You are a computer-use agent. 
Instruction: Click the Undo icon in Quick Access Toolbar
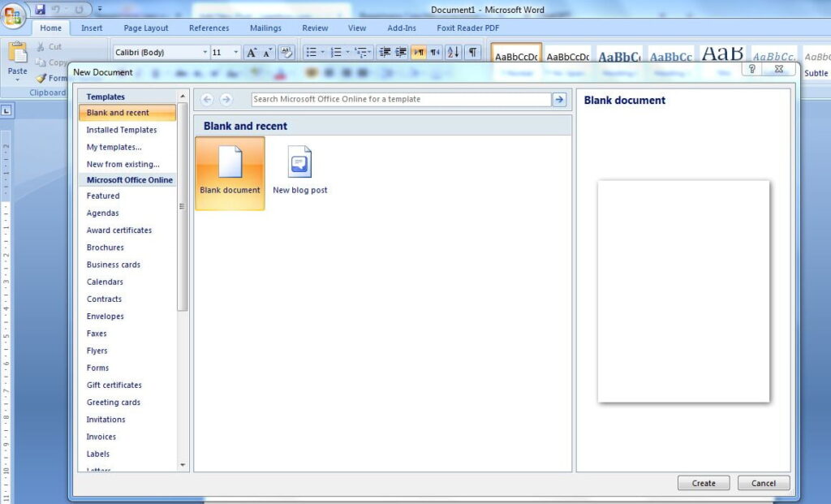pyautogui.click(x=56, y=9)
